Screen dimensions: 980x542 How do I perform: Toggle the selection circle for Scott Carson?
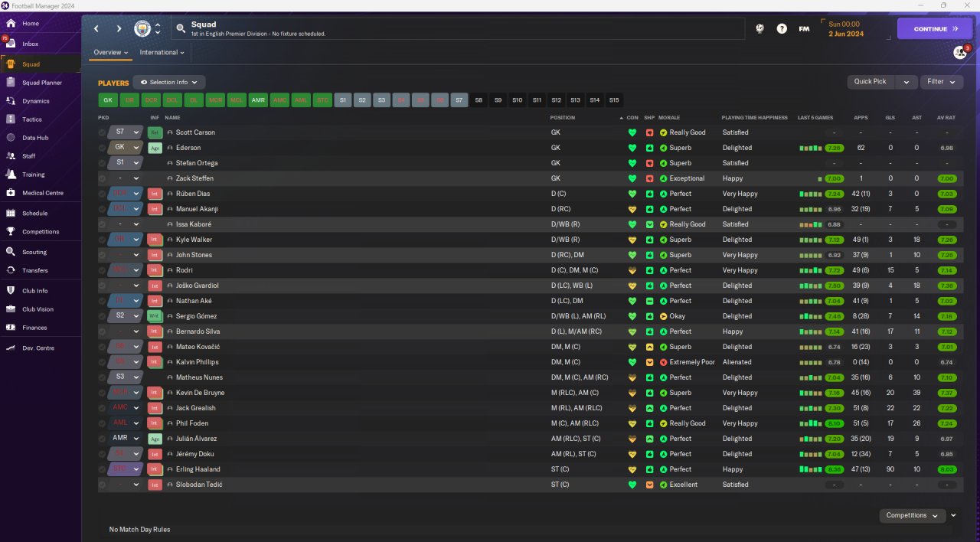click(103, 132)
